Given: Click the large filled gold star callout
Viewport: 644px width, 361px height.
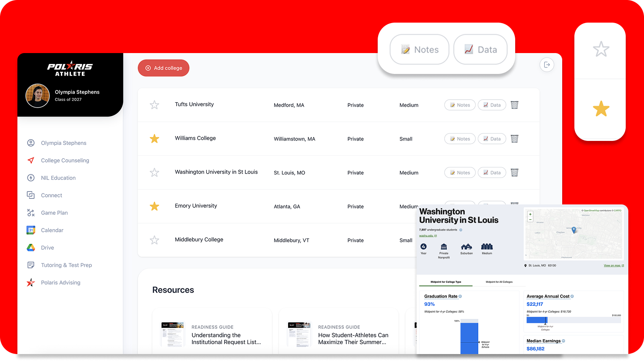Looking at the screenshot, I should coord(601,109).
